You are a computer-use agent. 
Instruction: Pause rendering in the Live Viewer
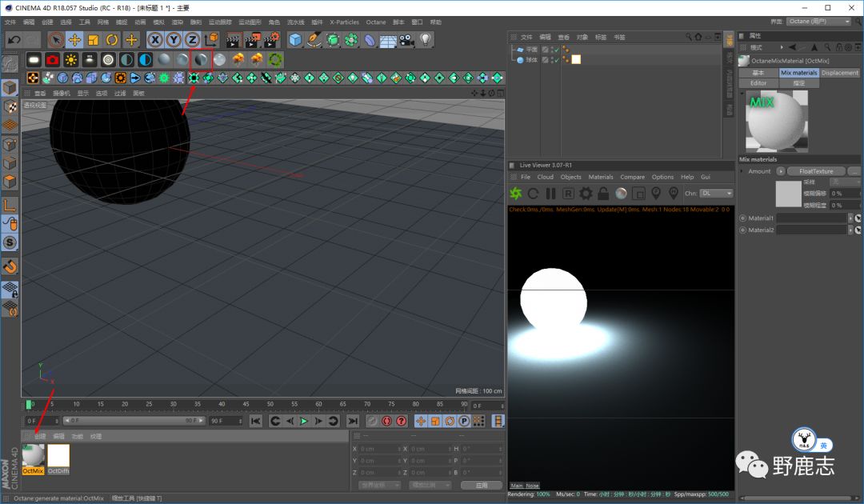(550, 194)
